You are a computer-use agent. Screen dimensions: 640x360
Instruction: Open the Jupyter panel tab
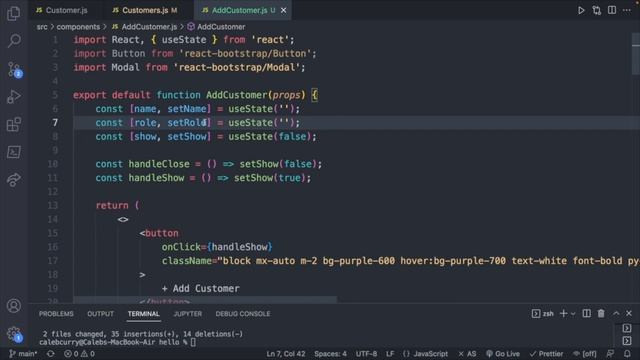(187, 313)
